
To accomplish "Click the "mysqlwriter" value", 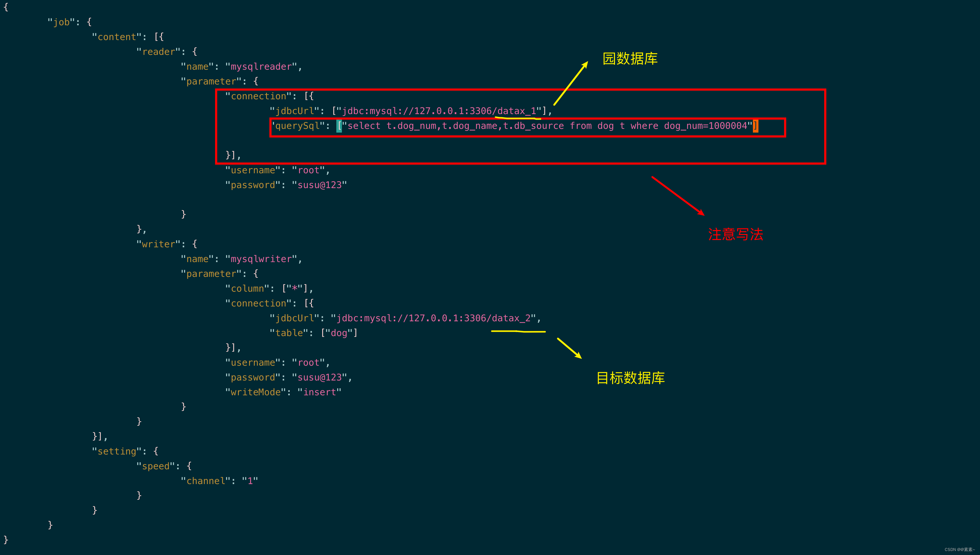I will click(261, 259).
